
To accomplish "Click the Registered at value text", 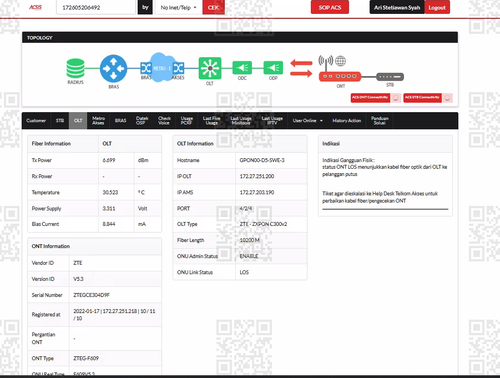I will pos(114,315).
